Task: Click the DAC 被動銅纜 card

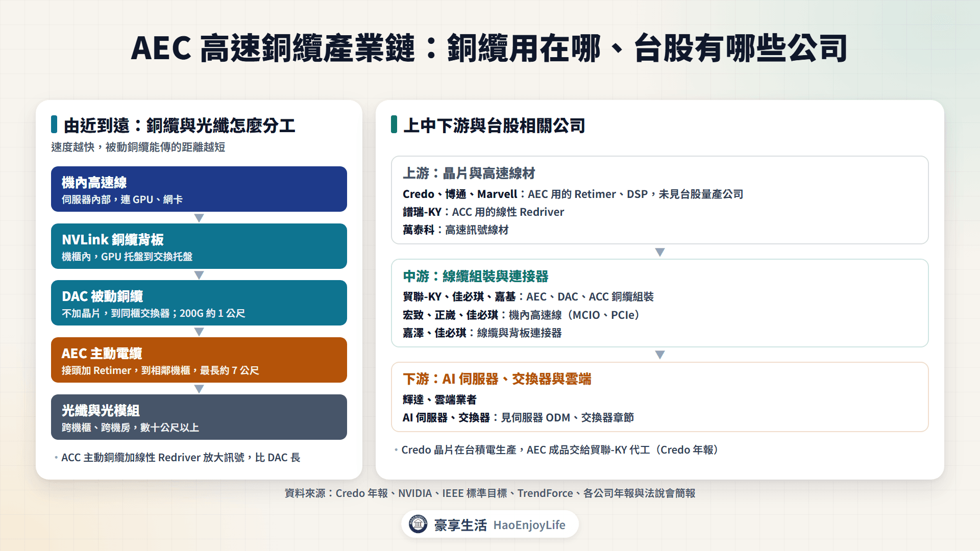Action: pyautogui.click(x=199, y=303)
